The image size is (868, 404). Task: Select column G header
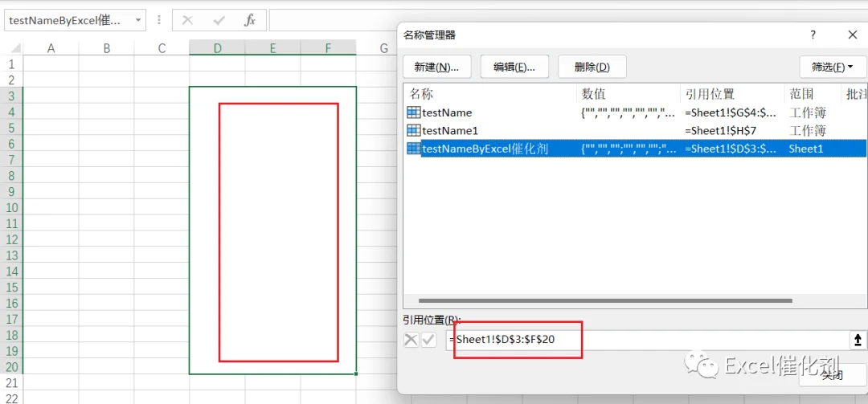pos(383,48)
